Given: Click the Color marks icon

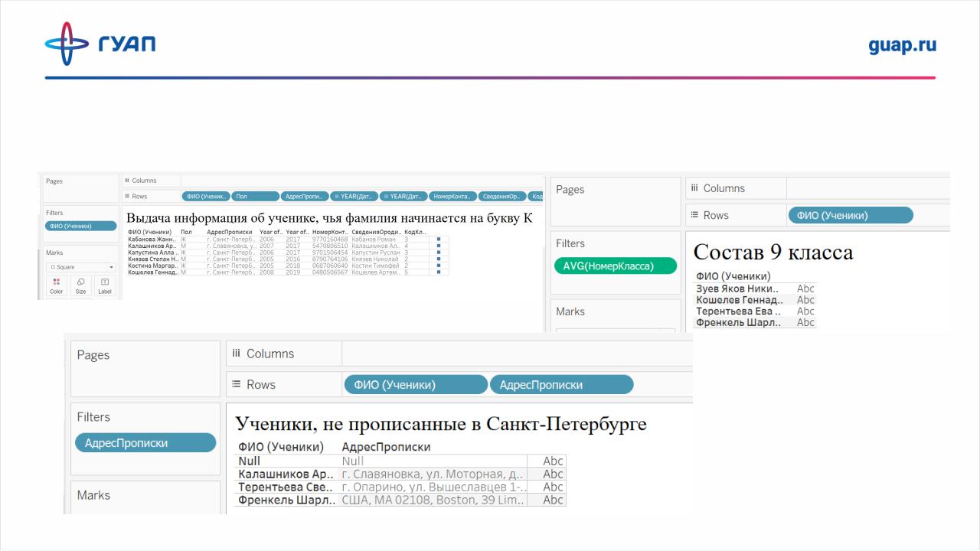Looking at the screenshot, I should tap(56, 285).
